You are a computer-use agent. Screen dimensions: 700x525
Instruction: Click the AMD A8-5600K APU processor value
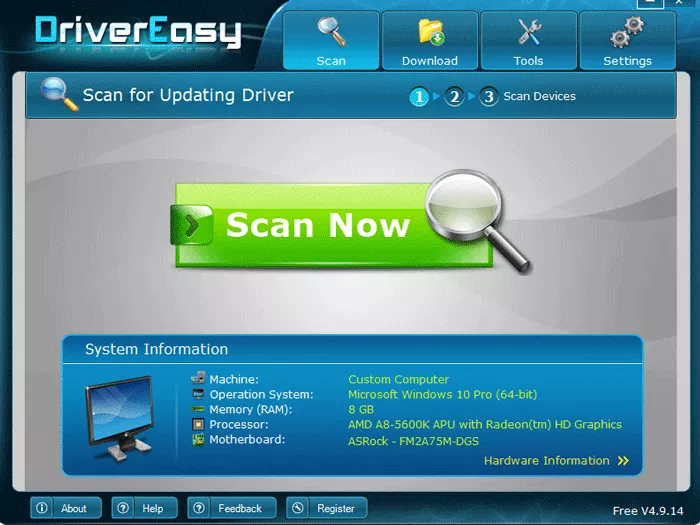point(485,425)
